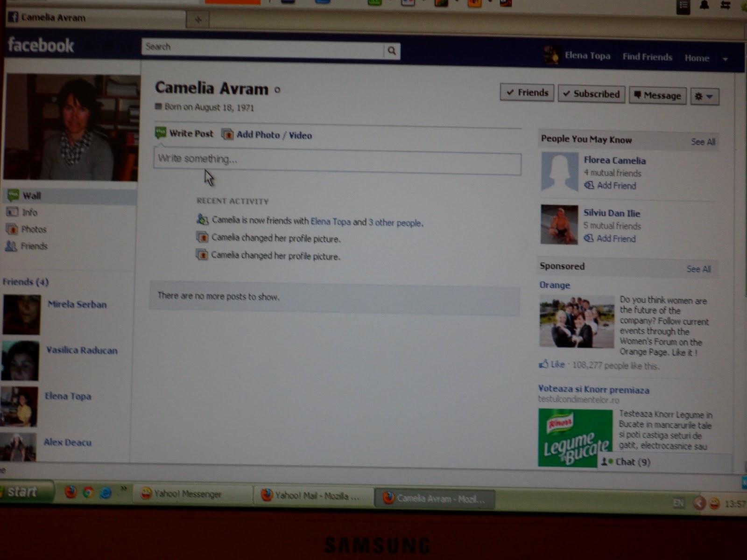Open Vasilica Raducan profile link
Viewport: 747px width, 560px height.
pyautogui.click(x=82, y=350)
